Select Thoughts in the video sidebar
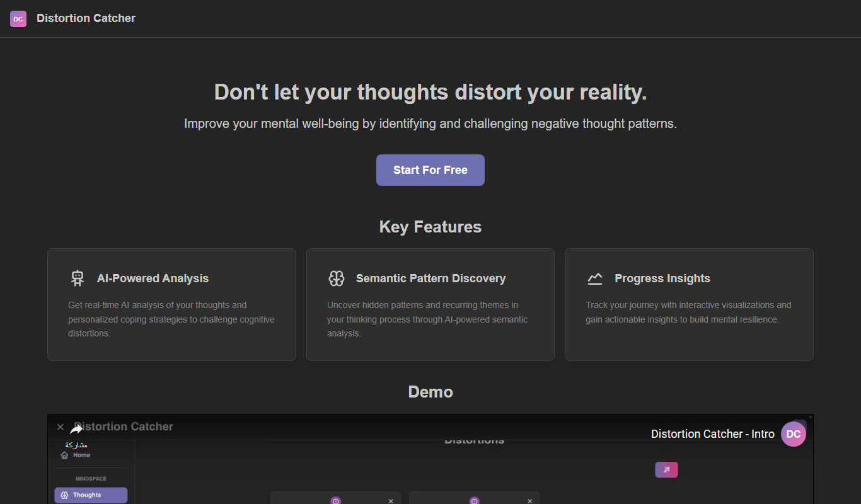 [91, 495]
